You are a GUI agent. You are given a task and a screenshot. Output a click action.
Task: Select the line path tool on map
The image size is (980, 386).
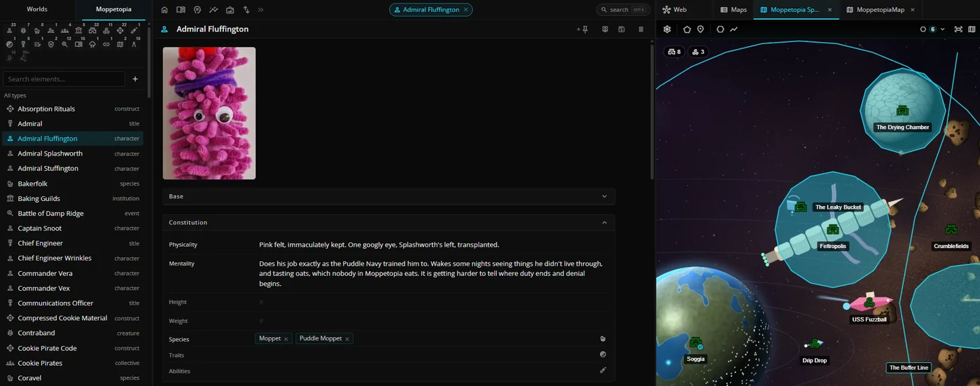(734, 29)
